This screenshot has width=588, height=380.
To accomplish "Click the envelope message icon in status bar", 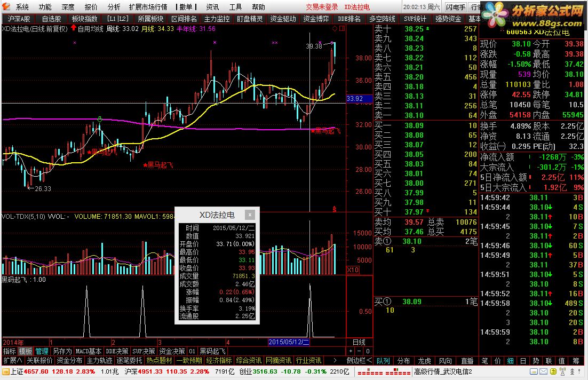I will pyautogui.click(x=543, y=372).
